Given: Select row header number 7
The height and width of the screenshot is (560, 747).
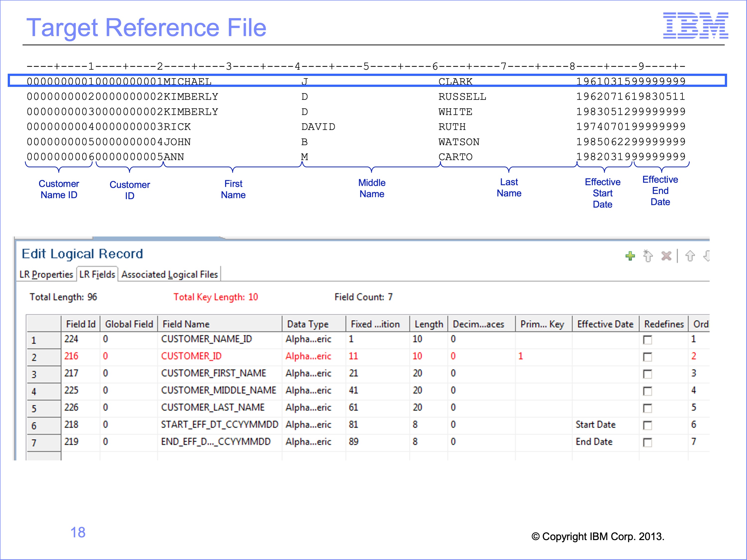Looking at the screenshot, I should click(44, 443).
